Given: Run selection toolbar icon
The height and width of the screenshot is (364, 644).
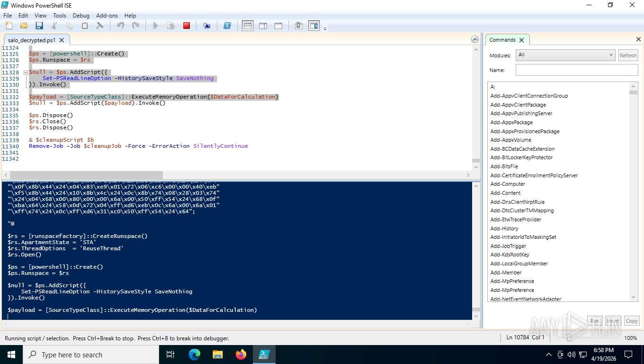Looking at the screenshot, I should (171, 26).
